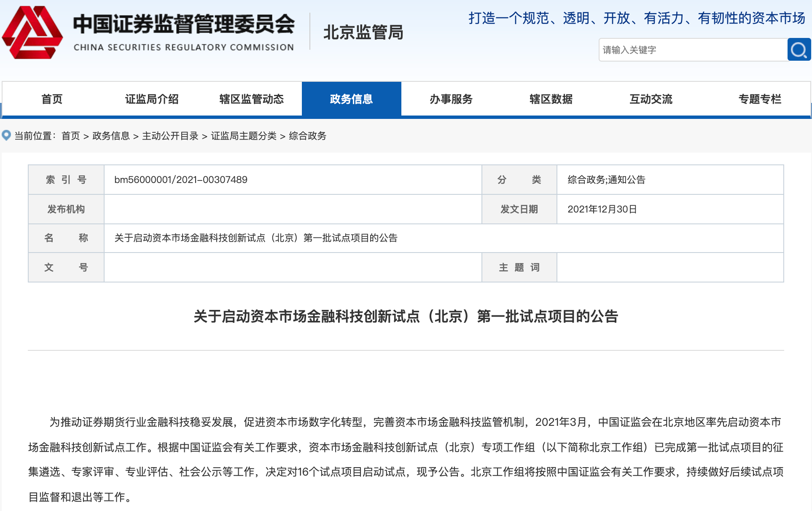Open the 主动公开目录 breadcrumb link

click(170, 136)
